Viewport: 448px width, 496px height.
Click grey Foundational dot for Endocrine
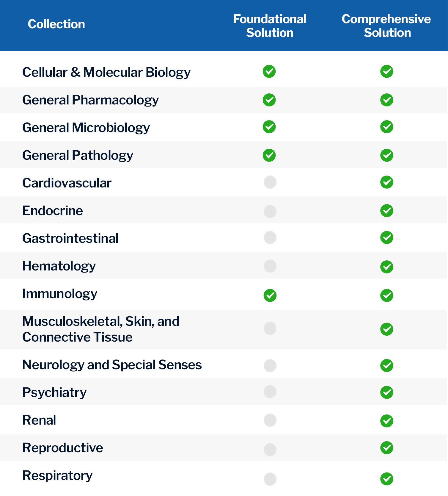(x=270, y=211)
